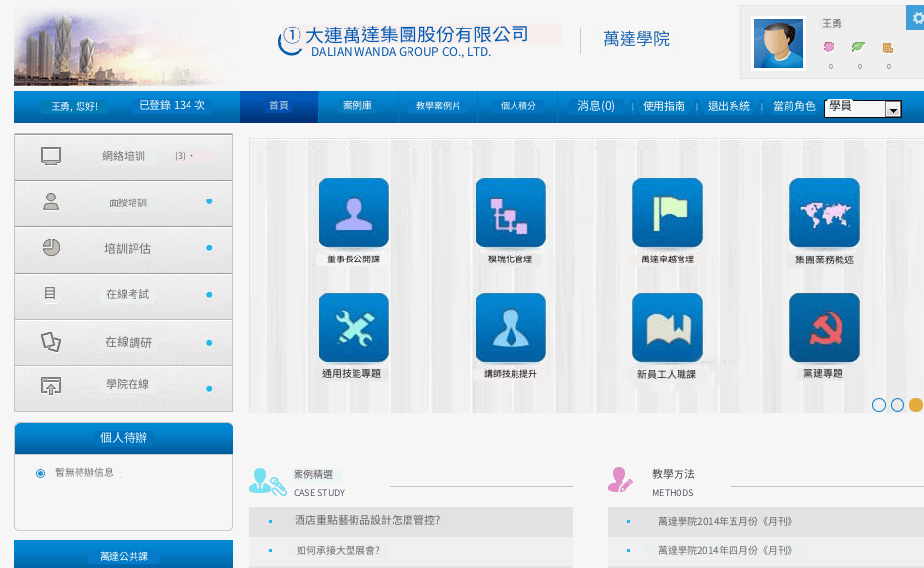Open the 使用指南 link
Viewport: 924px width, 568px height.
[x=664, y=106]
